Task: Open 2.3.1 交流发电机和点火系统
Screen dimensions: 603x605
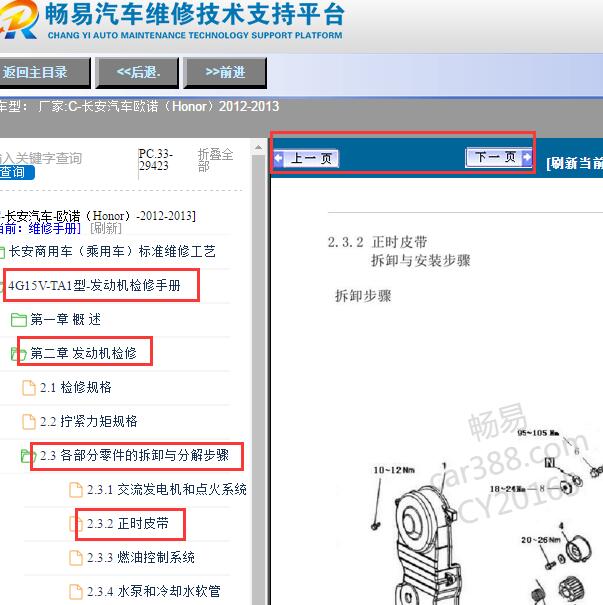Action: coord(167,489)
